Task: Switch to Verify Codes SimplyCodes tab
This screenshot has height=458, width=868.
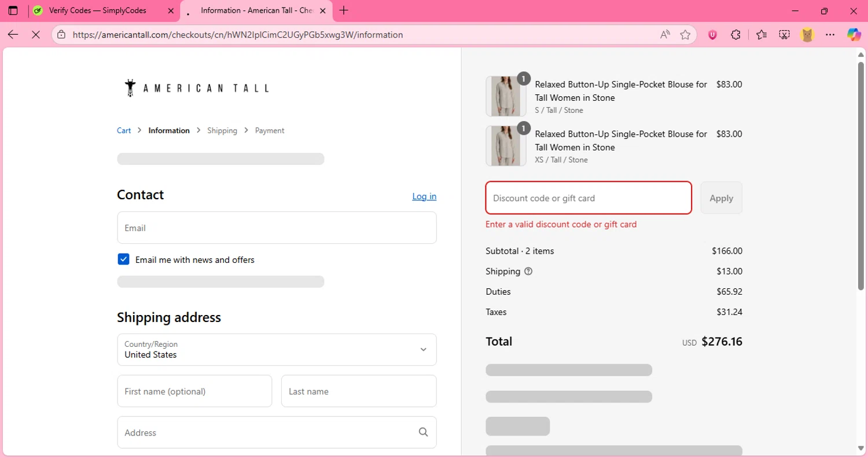Action: click(x=103, y=10)
